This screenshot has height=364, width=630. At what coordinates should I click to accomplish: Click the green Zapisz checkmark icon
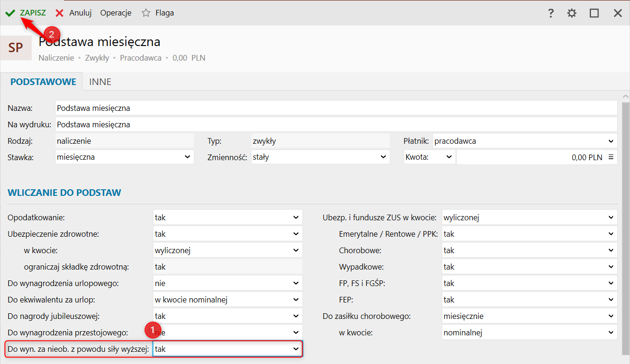pyautogui.click(x=10, y=13)
